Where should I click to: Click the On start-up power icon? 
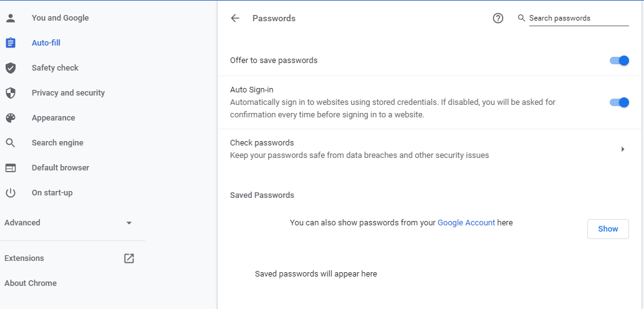[x=10, y=193]
